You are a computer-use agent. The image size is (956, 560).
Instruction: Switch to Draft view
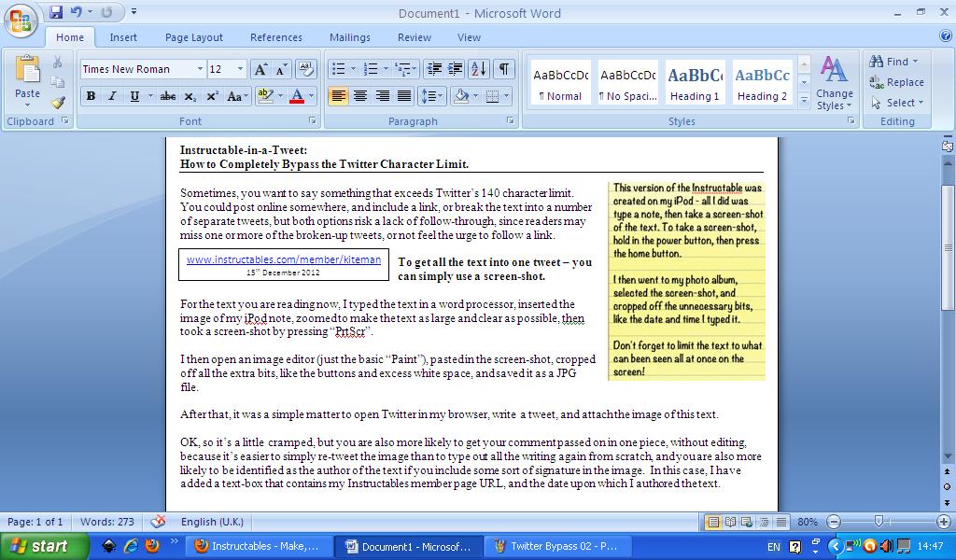(x=781, y=523)
